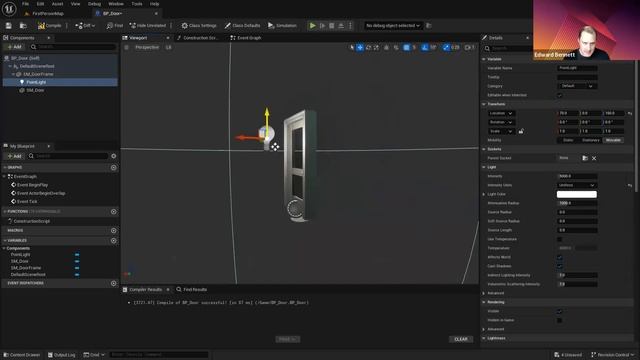Open the My Blueprint settings gear
Screen dimensions: 640x360
click(113, 156)
